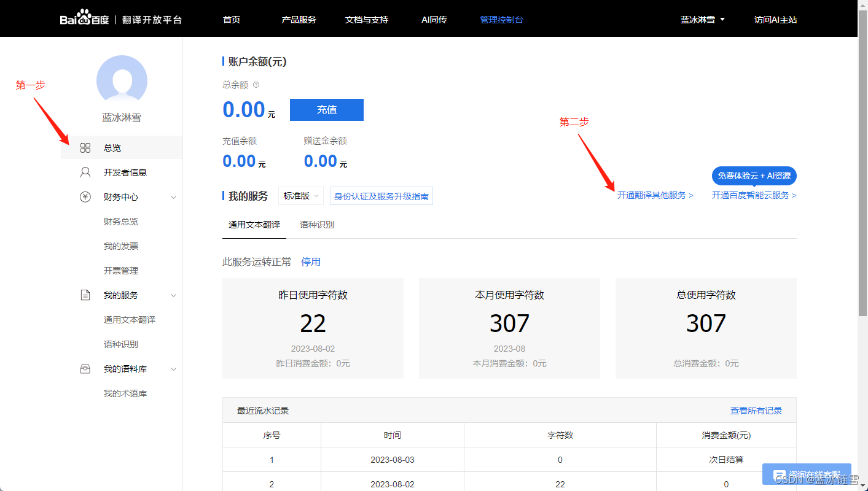
Task: Click the 总消费金额：0元 text
Action: click(706, 363)
